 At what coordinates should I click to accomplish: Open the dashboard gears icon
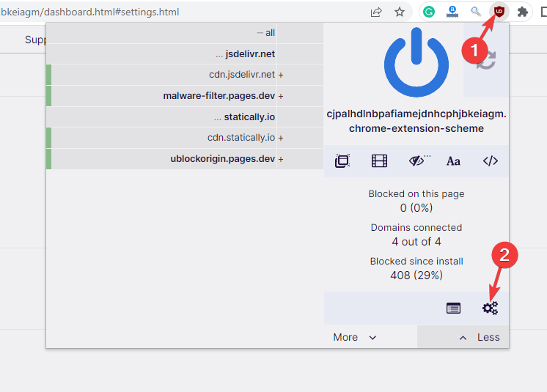[x=490, y=308]
